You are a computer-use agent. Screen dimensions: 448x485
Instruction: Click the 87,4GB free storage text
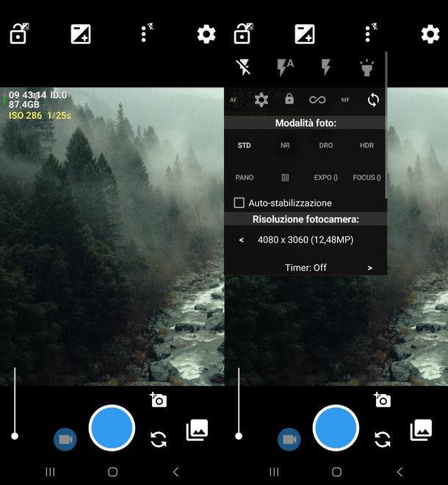[24, 105]
